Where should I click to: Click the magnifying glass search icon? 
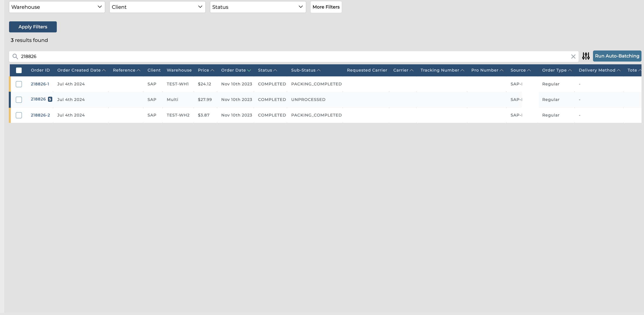point(15,57)
